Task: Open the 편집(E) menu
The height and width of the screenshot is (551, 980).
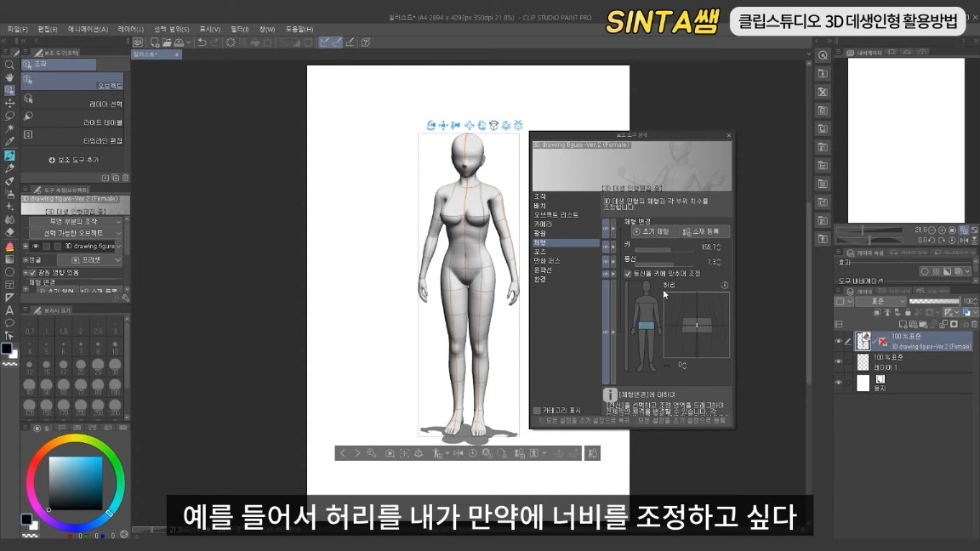Action: click(48, 29)
